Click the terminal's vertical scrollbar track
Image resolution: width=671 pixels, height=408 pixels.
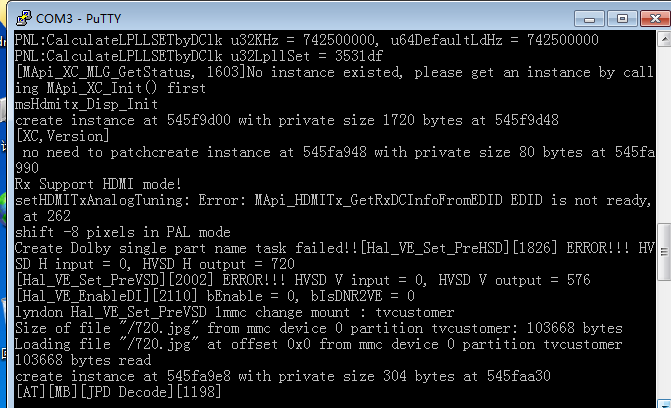pyautogui.click(x=663, y=220)
